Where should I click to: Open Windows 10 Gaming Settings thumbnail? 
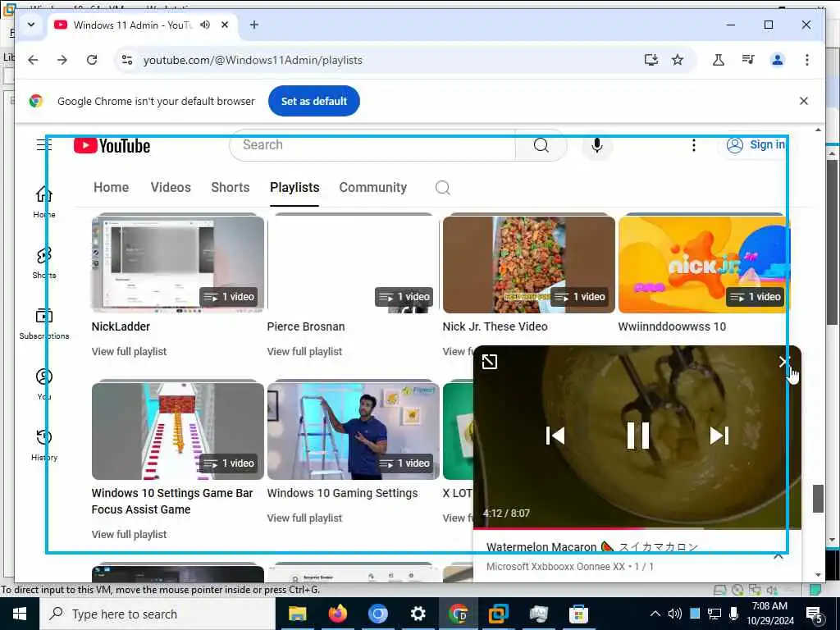point(353,431)
